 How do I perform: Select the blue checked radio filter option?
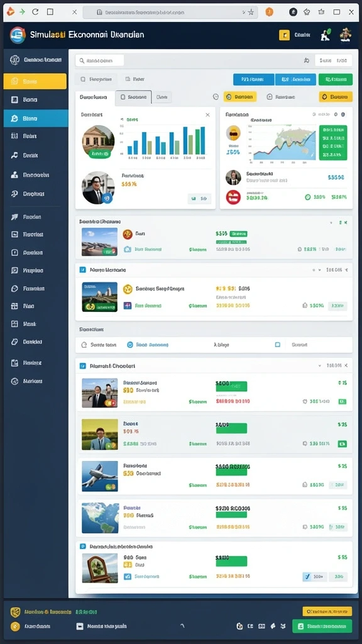[130, 345]
